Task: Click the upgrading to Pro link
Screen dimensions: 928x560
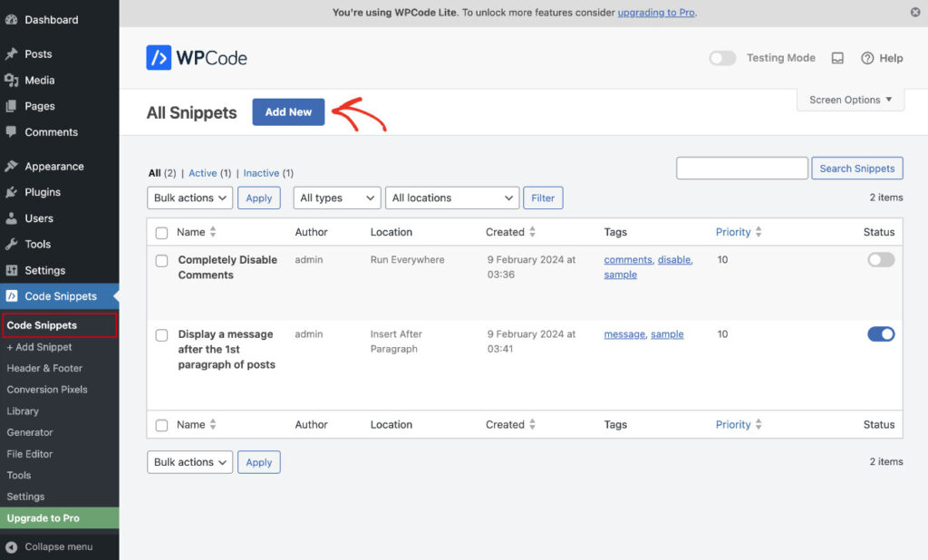Action: click(x=656, y=13)
